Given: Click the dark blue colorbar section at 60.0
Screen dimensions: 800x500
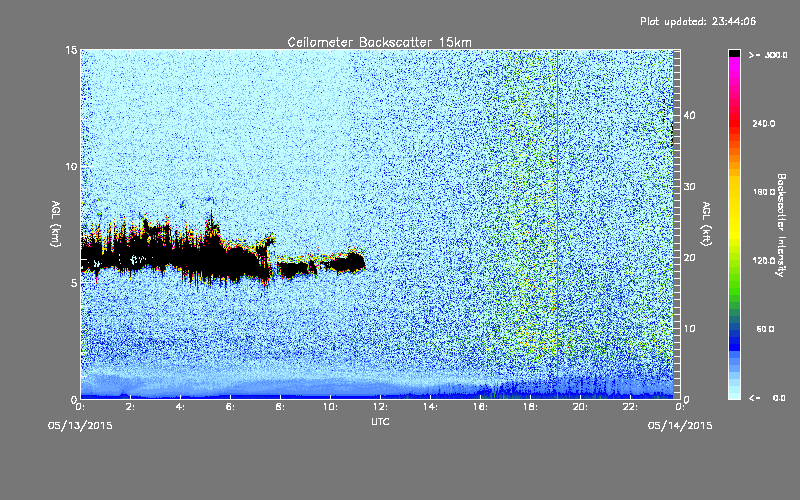Looking at the screenshot, I should point(734,329).
